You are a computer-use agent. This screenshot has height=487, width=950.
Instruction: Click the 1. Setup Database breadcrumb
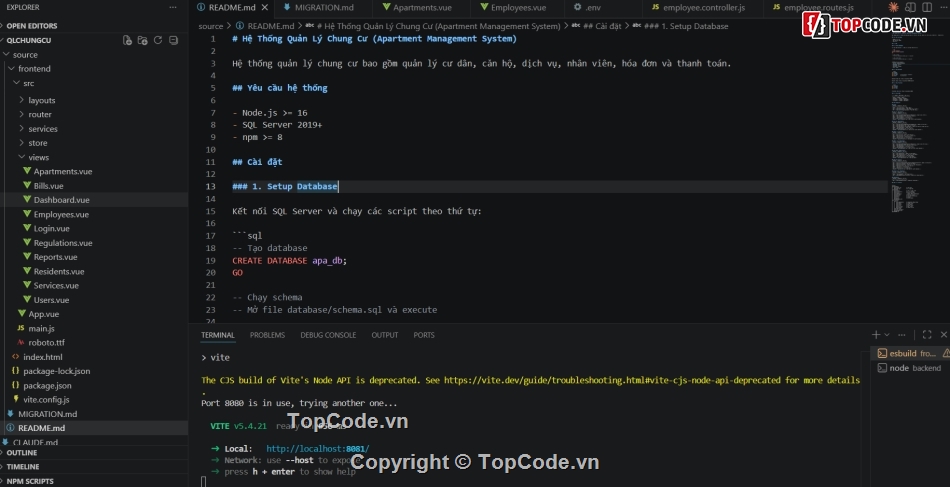(686, 26)
